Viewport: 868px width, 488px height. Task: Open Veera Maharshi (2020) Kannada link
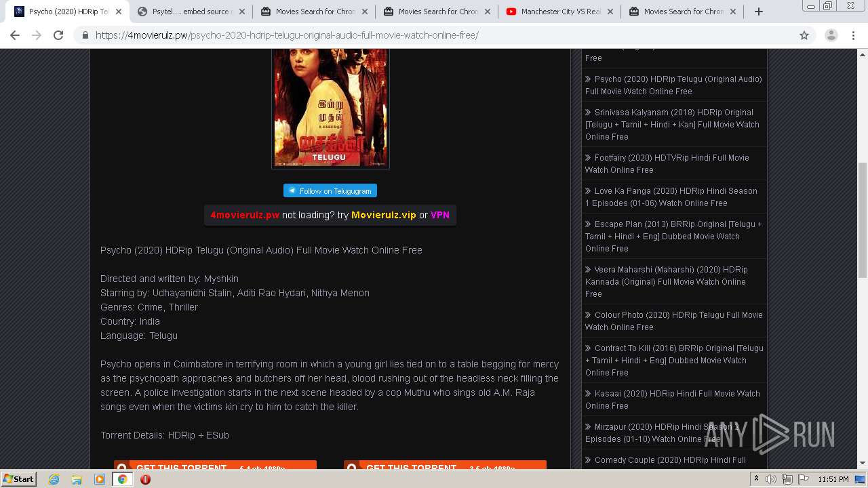point(666,281)
